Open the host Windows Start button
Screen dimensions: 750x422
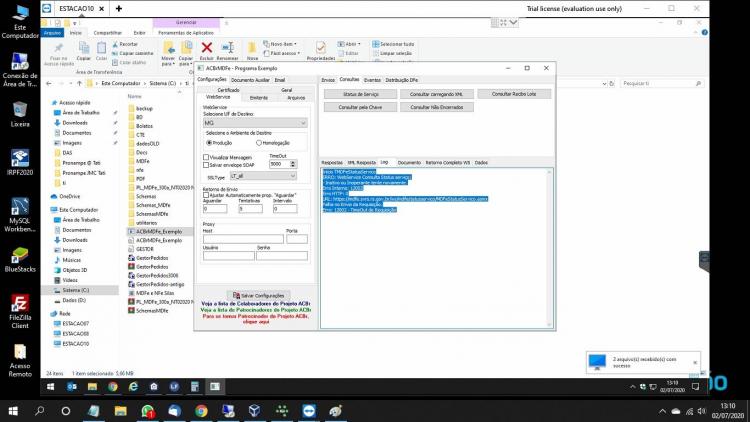pos(13,411)
